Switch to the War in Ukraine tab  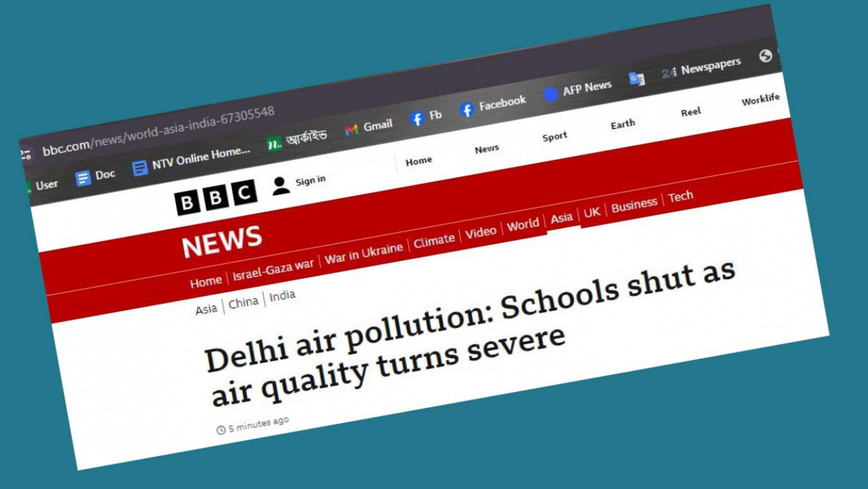(364, 253)
